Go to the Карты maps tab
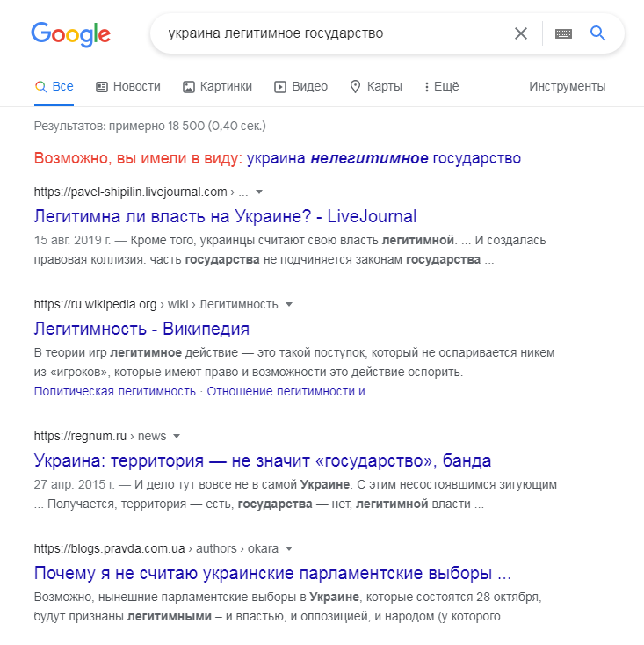Image resolution: width=644 pixels, height=645 pixels. (375, 86)
